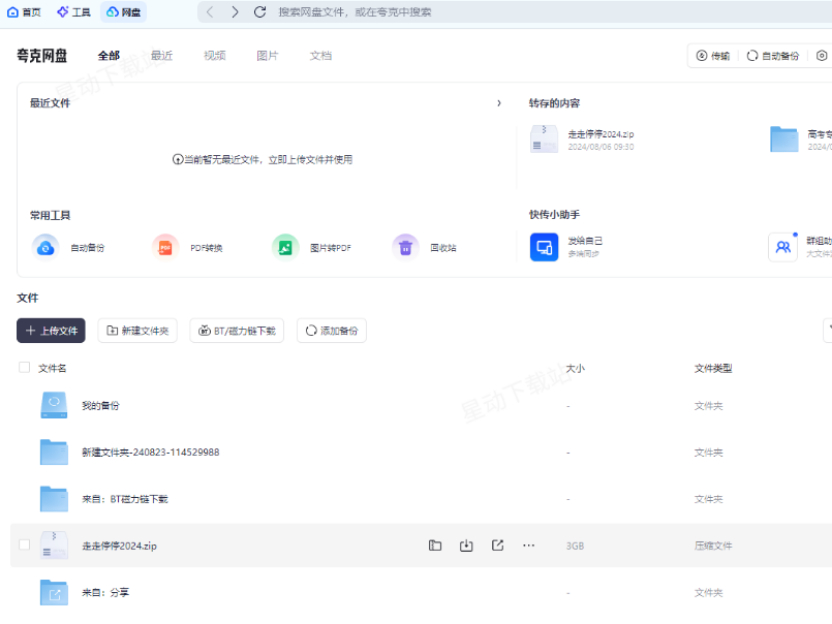Switch to the 图片 category tab

(x=267, y=56)
